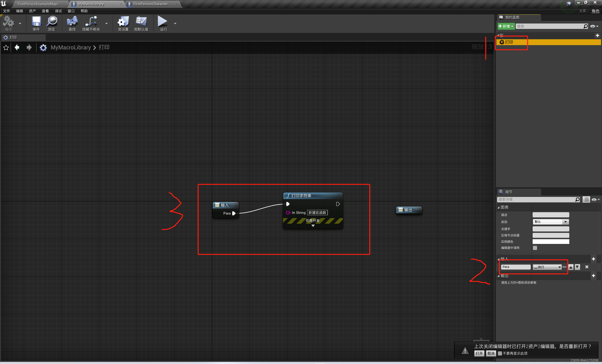
Task: Click the Play (运行) button
Action: (163, 23)
